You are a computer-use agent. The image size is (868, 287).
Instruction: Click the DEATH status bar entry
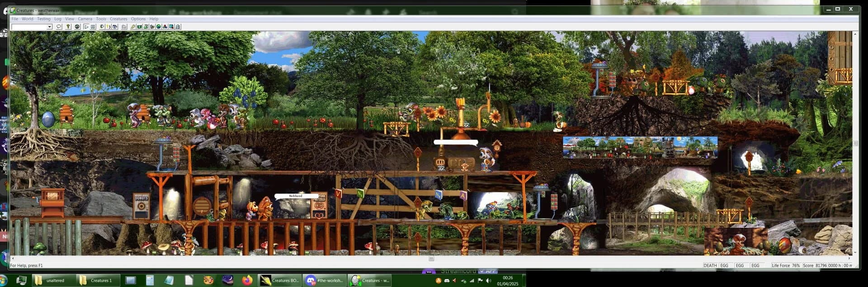710,266
